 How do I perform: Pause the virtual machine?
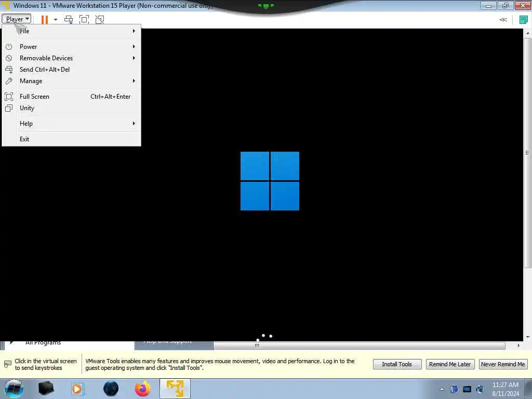pos(45,19)
